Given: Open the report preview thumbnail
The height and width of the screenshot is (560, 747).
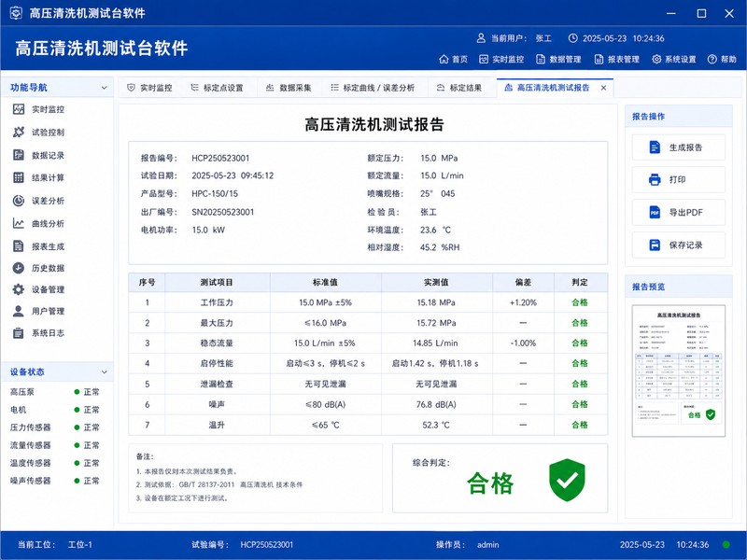Looking at the screenshot, I should (679, 371).
